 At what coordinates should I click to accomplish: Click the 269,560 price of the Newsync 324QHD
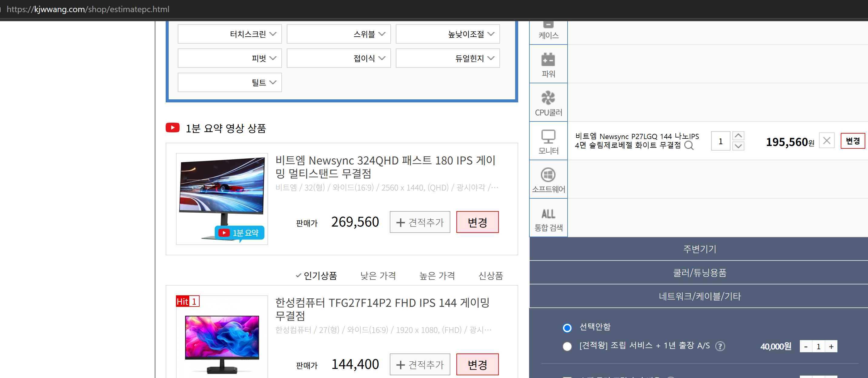coord(355,222)
